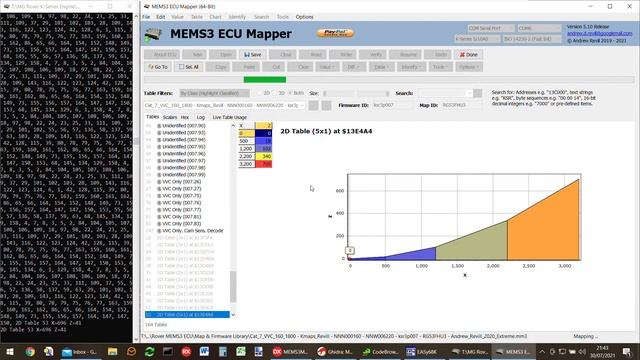Click the first button beside the file path
640x360 pixels.
point(313,105)
